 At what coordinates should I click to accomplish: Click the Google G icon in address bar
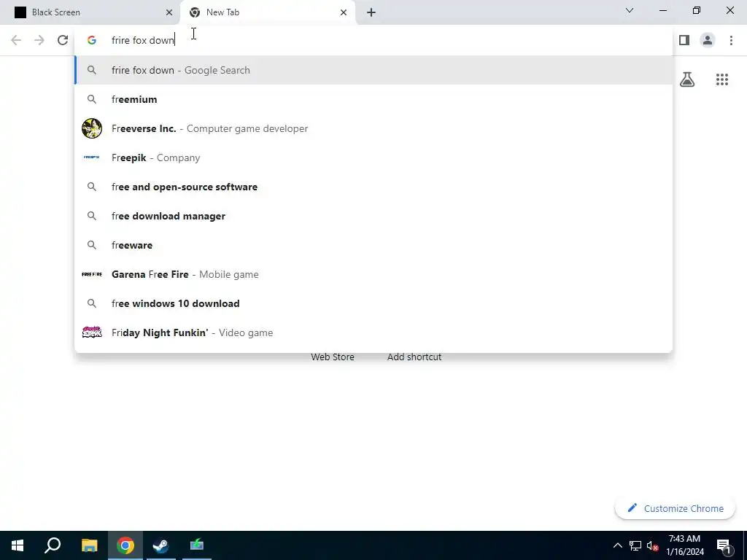(x=92, y=41)
